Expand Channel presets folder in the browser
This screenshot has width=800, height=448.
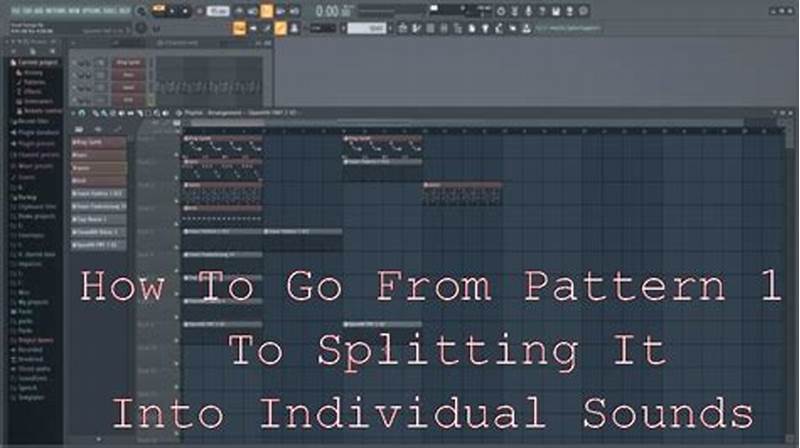click(x=36, y=155)
